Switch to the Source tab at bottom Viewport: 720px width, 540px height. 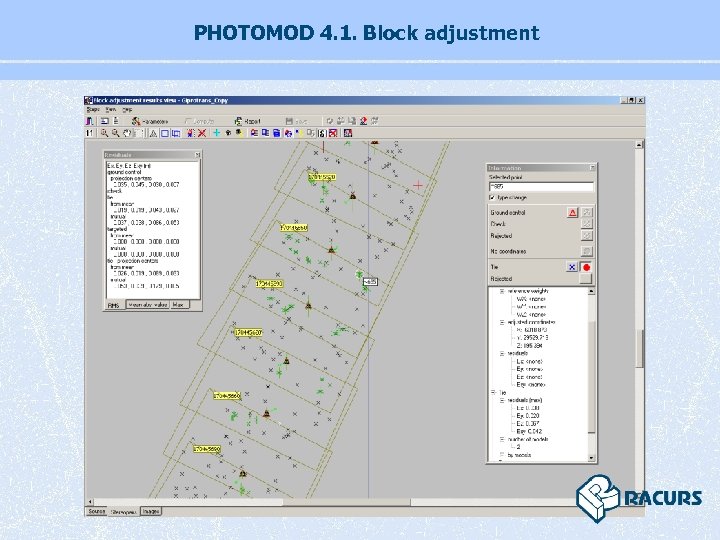click(97, 511)
